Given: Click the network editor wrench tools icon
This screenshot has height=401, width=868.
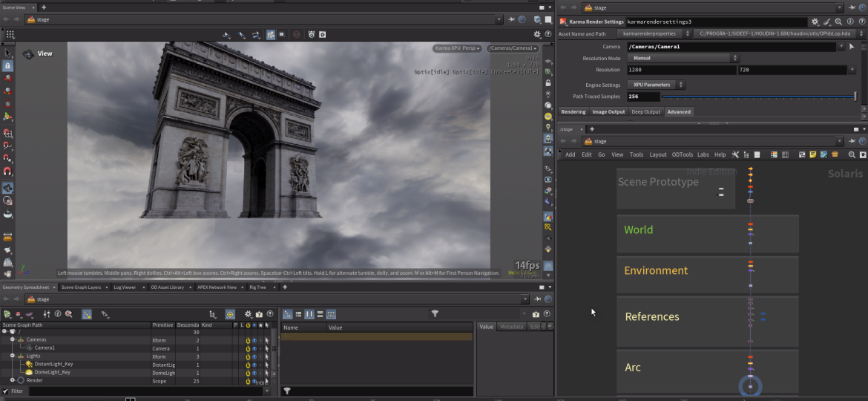Looking at the screenshot, I should tap(735, 154).
